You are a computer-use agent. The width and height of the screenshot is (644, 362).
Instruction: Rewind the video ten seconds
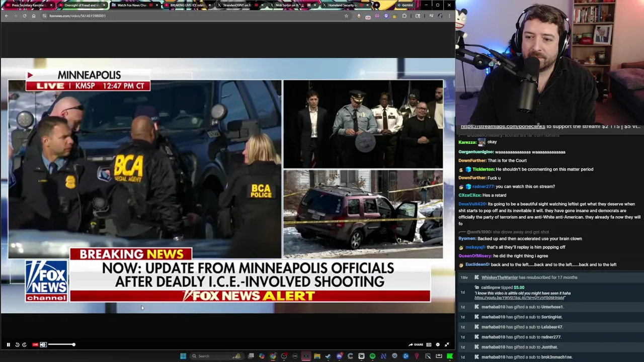pos(17,344)
